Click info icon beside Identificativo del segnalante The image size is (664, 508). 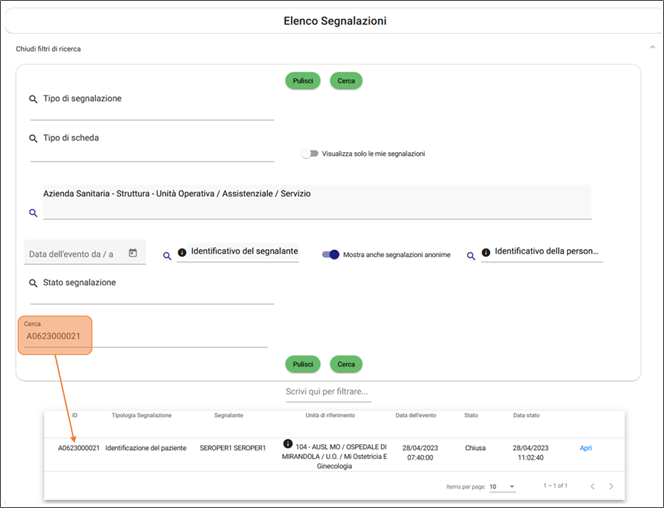(x=182, y=252)
